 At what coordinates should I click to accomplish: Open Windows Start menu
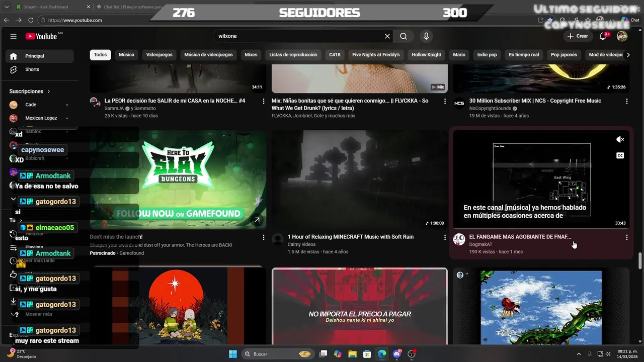pyautogui.click(x=233, y=354)
